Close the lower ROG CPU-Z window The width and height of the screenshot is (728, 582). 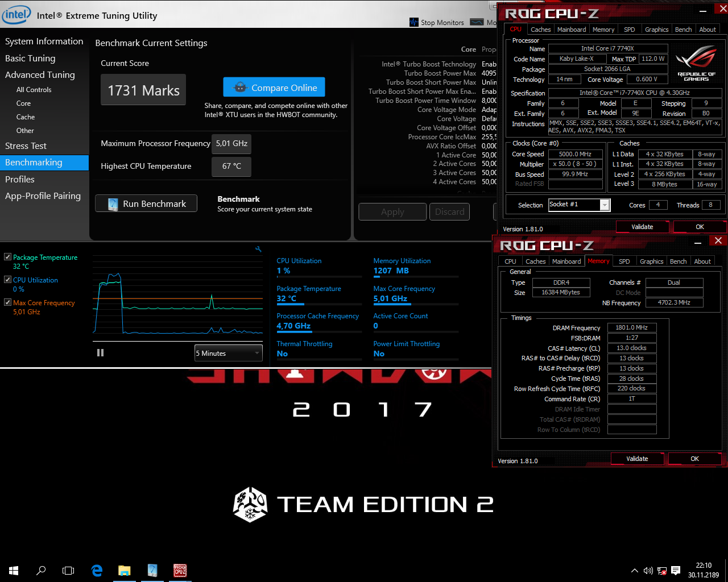(718, 240)
